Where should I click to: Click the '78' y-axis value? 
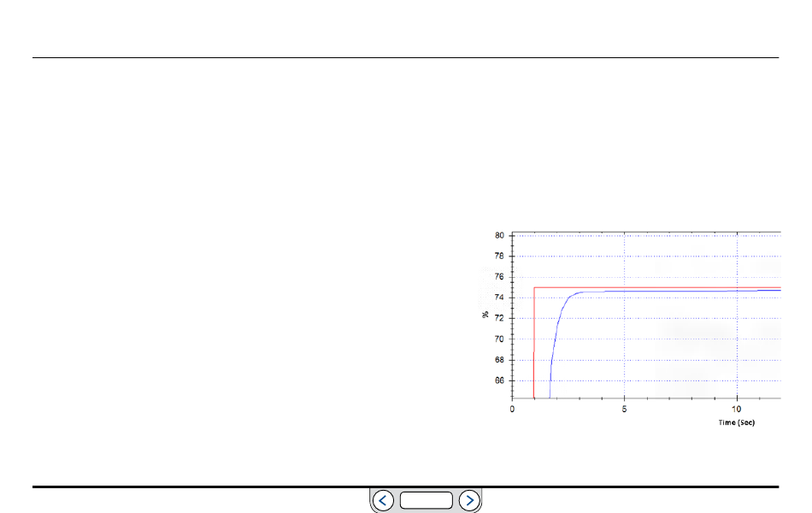pyautogui.click(x=499, y=256)
